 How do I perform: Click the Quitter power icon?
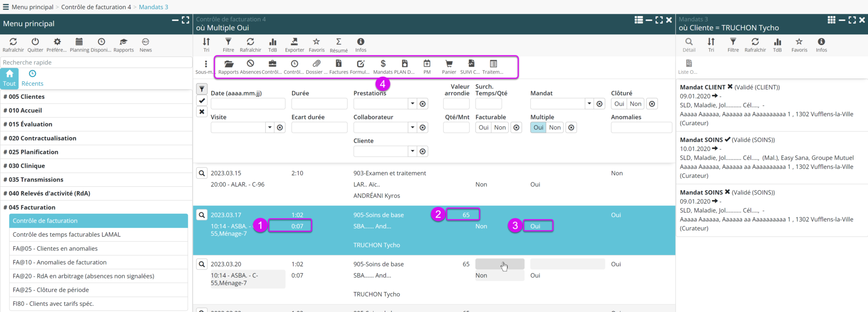(35, 42)
